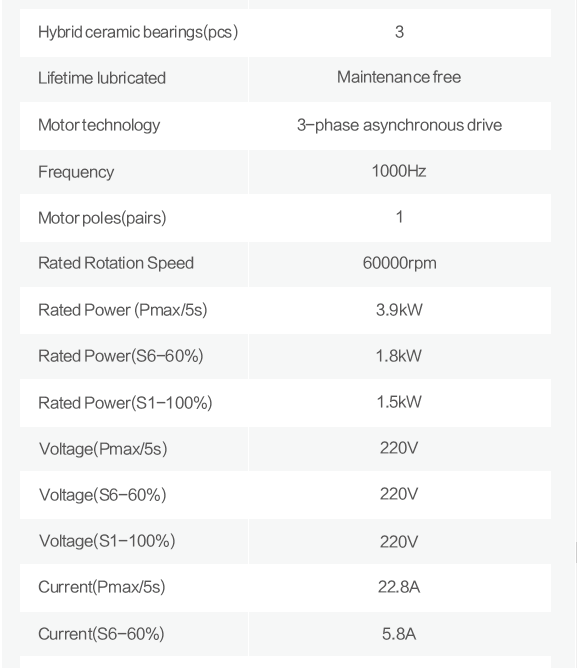
Task: Click the Motor technology label
Action: (99, 125)
